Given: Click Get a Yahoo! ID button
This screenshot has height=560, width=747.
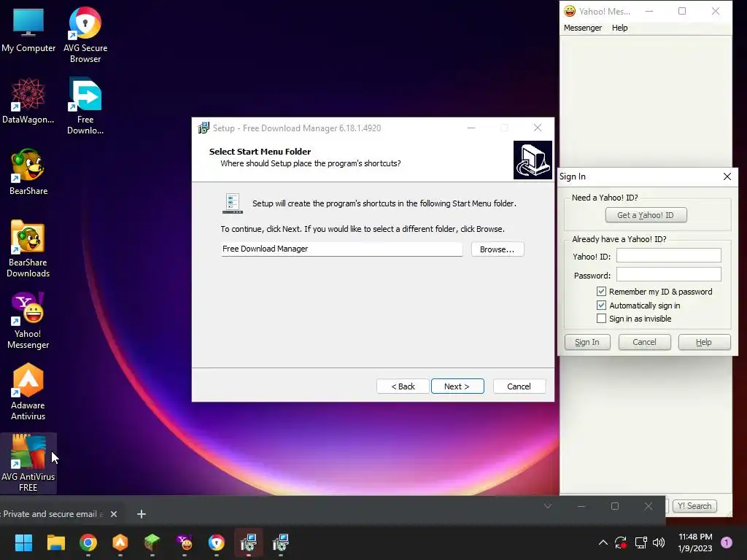Looking at the screenshot, I should [x=646, y=215].
